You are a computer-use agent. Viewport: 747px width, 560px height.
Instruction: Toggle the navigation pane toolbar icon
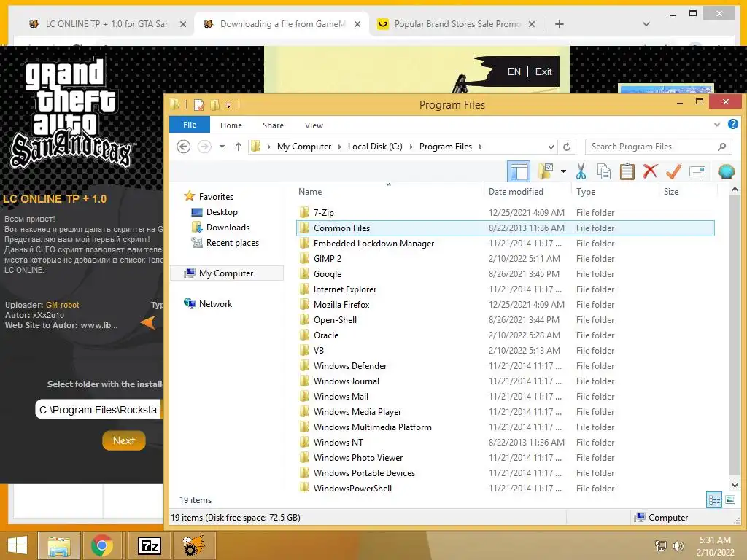519,171
